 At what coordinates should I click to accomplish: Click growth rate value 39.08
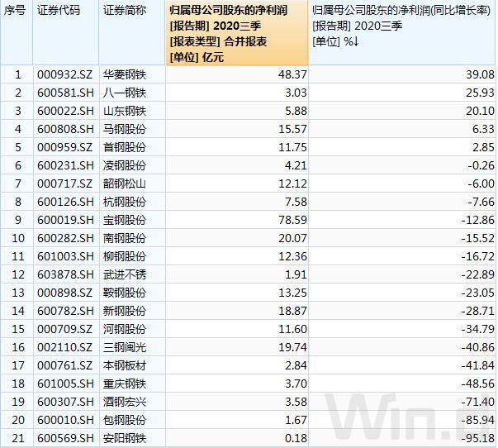click(x=480, y=74)
